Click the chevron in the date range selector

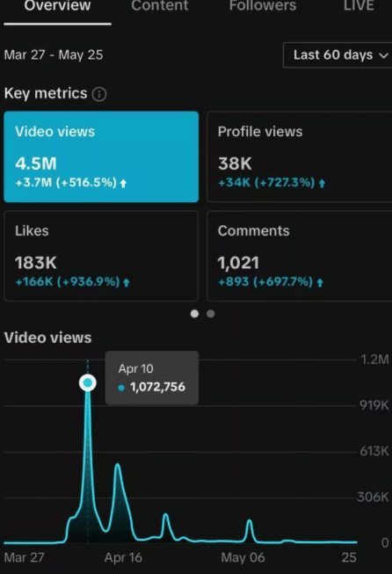[x=383, y=55]
